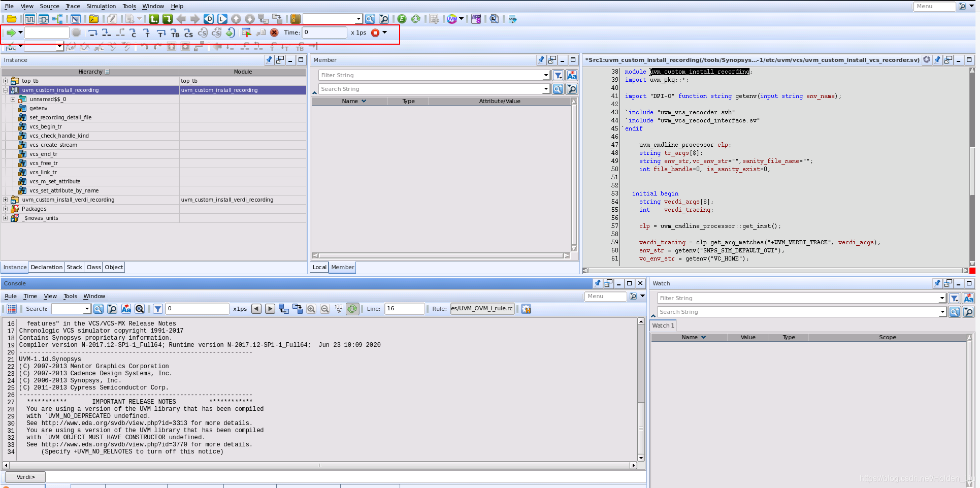
Task: Click the UVM icon in main toolbar
Action: click(451, 19)
